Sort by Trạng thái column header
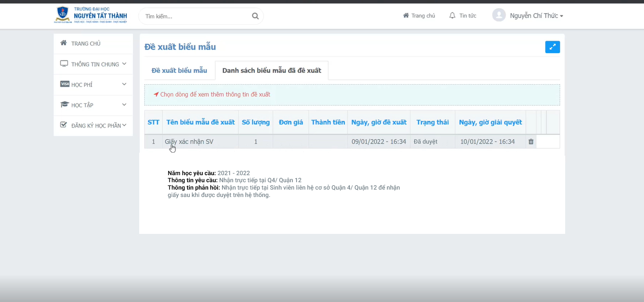The width and height of the screenshot is (644, 302). pos(432,122)
